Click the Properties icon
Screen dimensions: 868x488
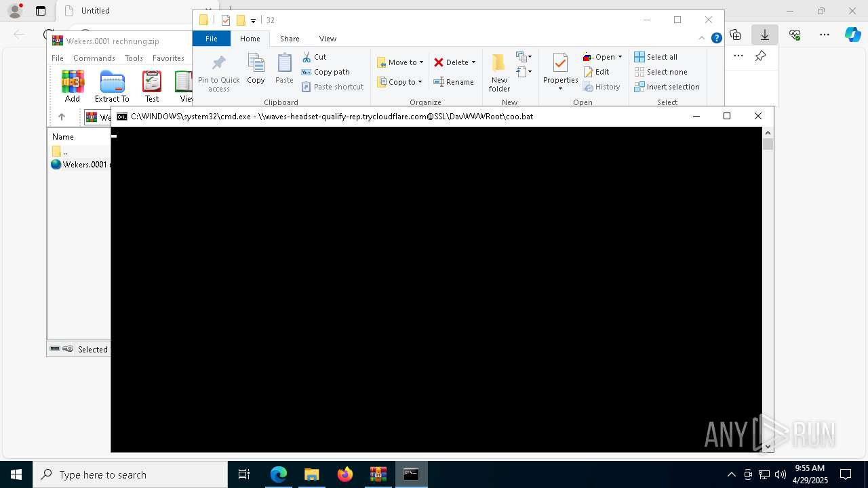560,64
